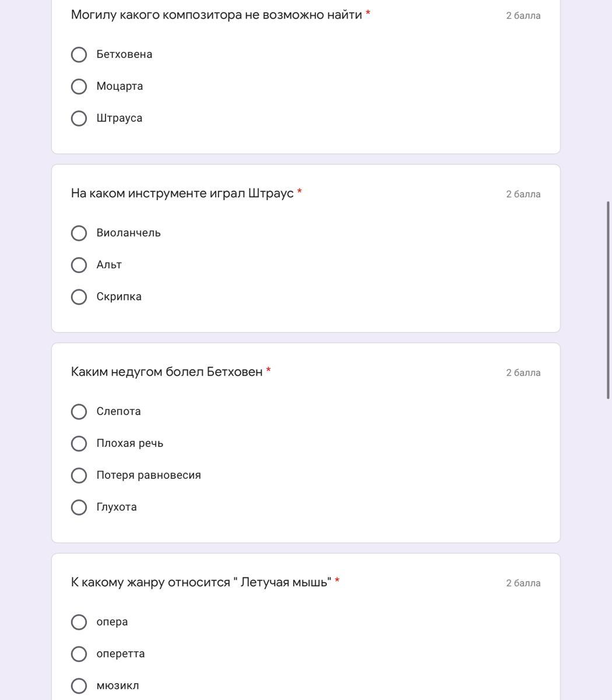This screenshot has width=612, height=700.
Task: Mark Скрипка as the answer
Action: (79, 297)
